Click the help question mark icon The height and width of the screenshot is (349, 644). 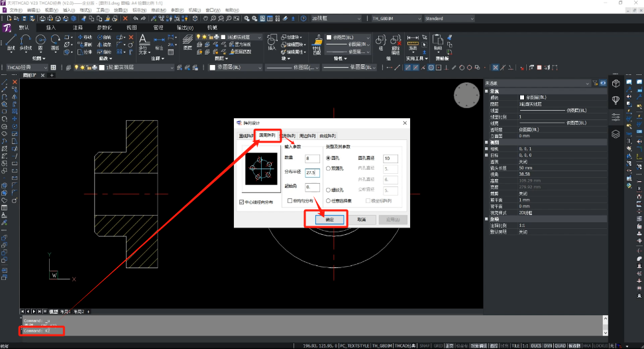[303, 19]
